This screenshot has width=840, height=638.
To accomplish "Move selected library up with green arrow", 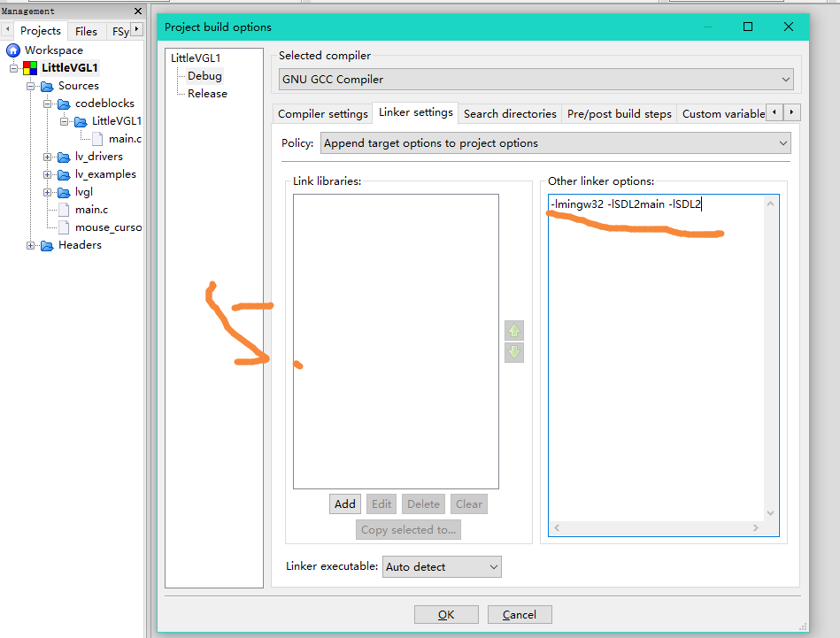I will coord(513,331).
